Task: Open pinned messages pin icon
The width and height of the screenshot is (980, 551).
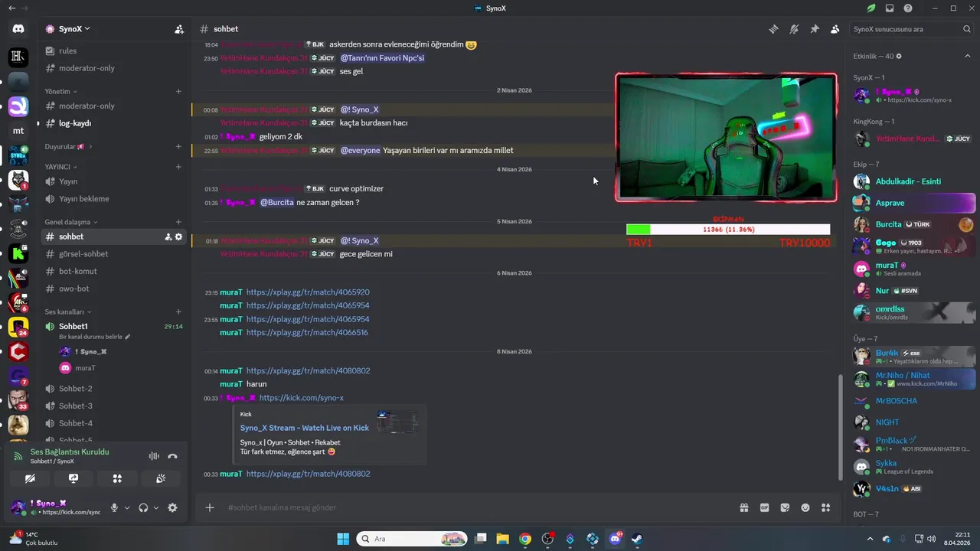Action: [815, 29]
